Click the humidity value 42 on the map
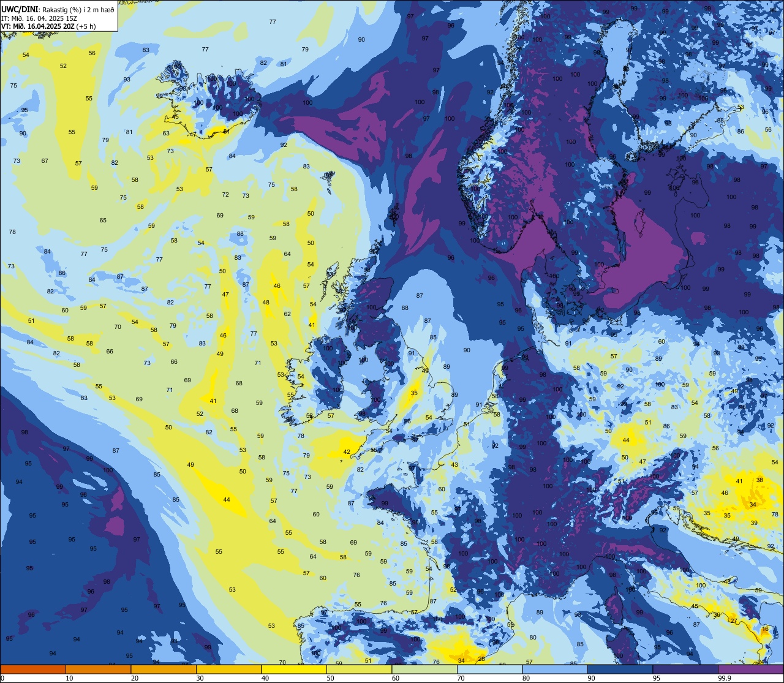Viewport: 784px width, 683px height. pyautogui.click(x=347, y=452)
